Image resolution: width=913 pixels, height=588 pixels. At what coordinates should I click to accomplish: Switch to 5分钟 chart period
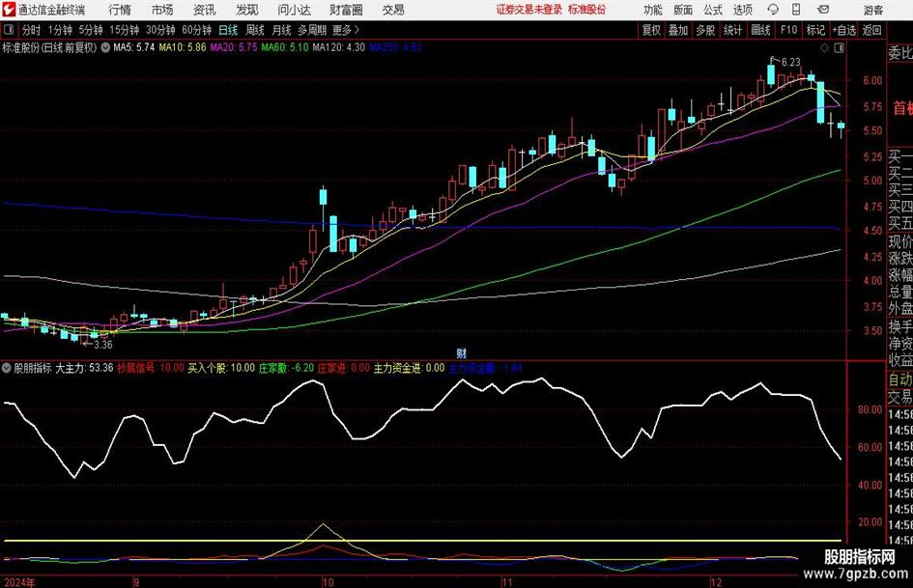(x=90, y=30)
